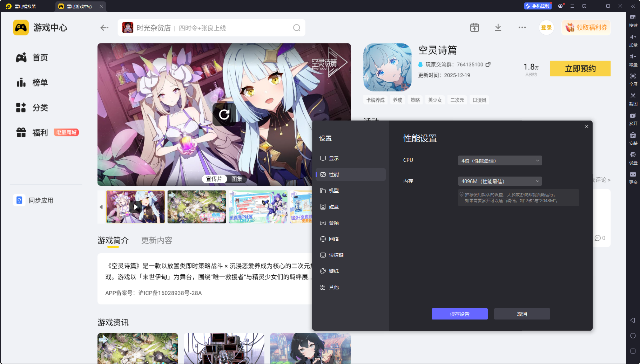Click the magnifier search icon
The height and width of the screenshot is (364, 640).
pos(297,28)
